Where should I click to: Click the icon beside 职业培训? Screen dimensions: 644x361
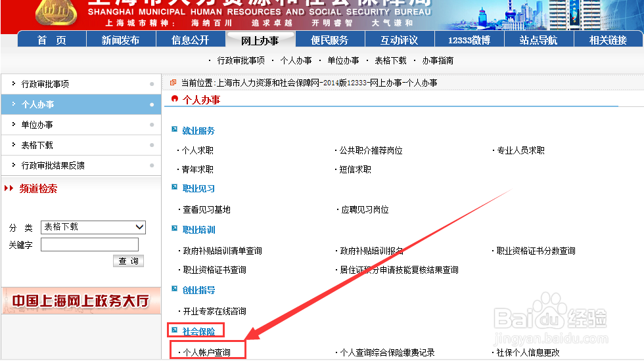pyautogui.click(x=175, y=228)
